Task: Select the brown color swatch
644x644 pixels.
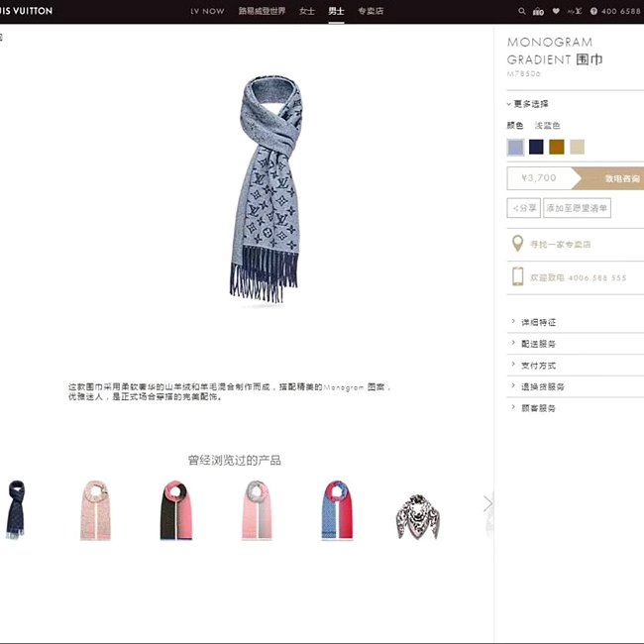Action: (557, 147)
